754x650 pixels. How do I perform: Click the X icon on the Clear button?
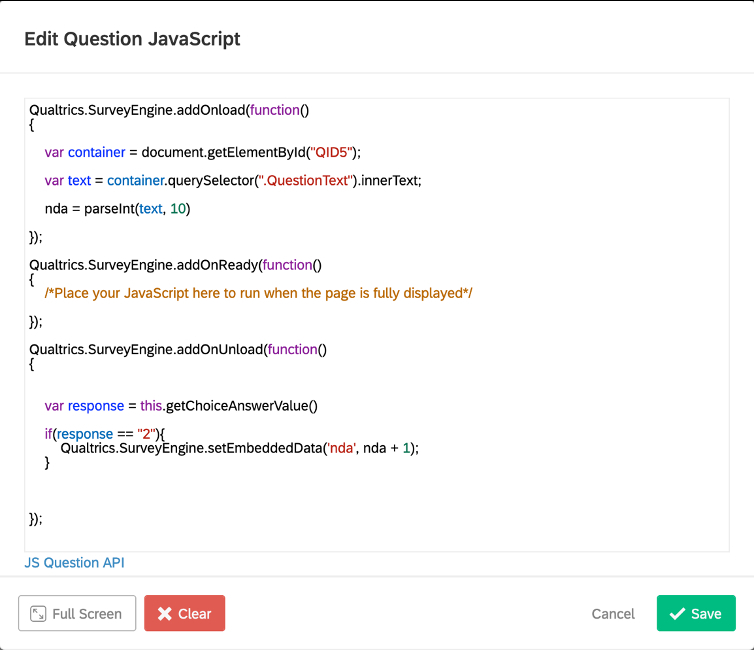(x=165, y=614)
